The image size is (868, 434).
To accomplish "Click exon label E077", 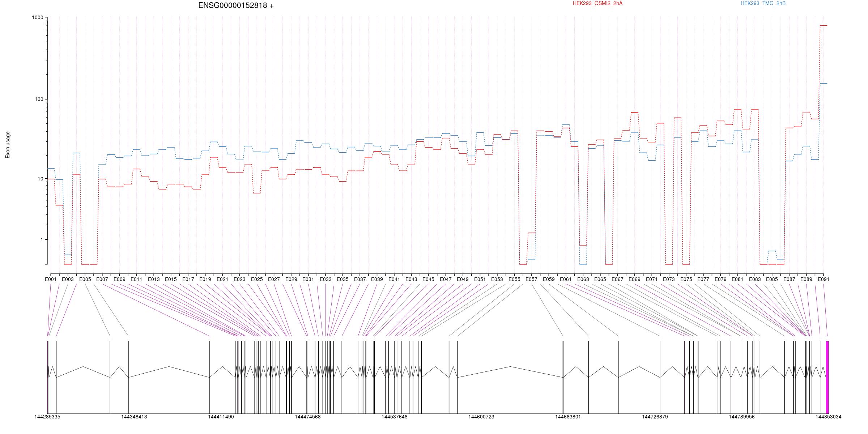I will click(703, 279).
